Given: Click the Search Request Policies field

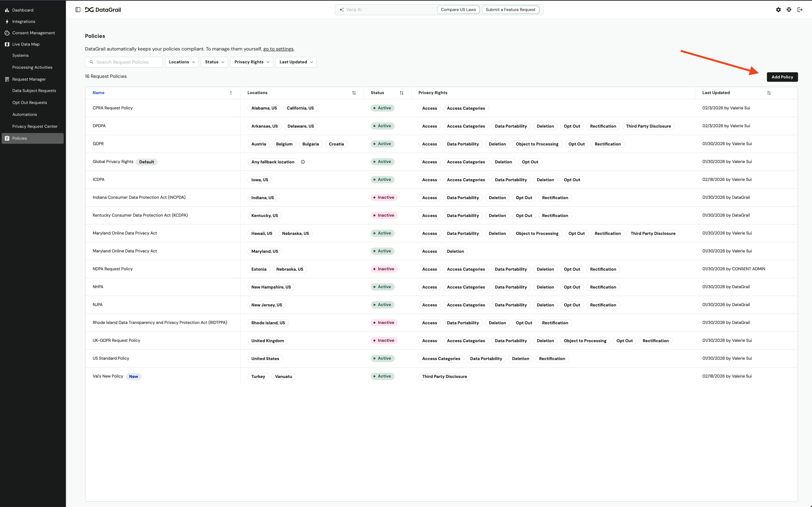Looking at the screenshot, I should coord(124,62).
